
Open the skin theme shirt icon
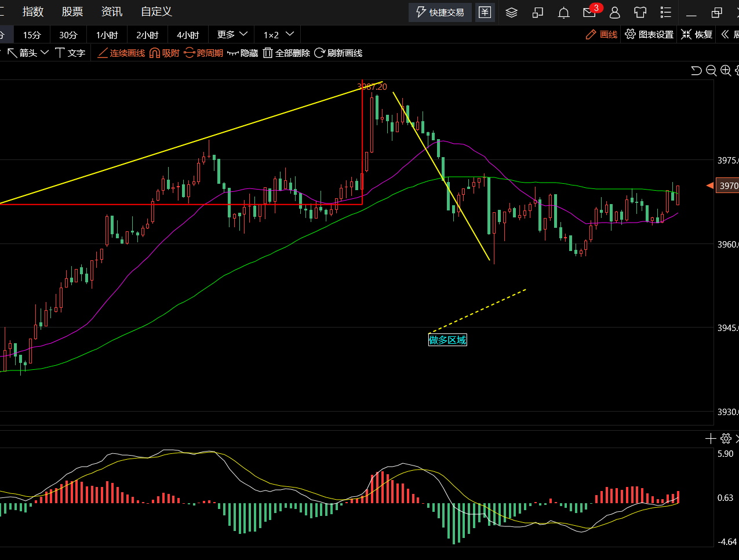(x=640, y=13)
